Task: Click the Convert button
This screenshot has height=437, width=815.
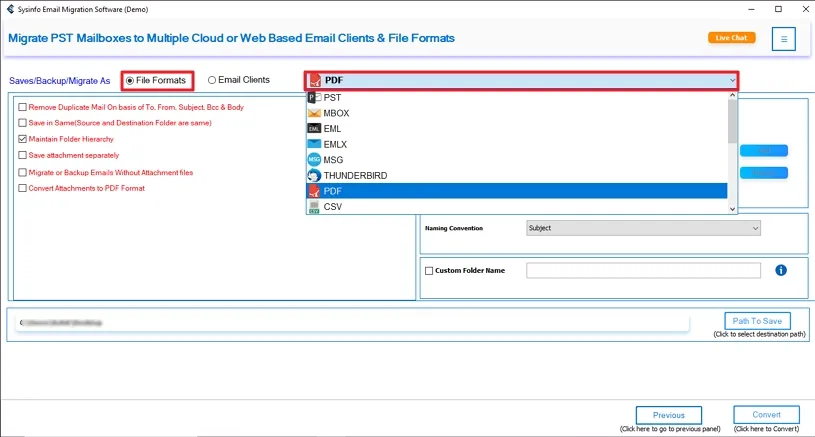Action: pyautogui.click(x=766, y=415)
